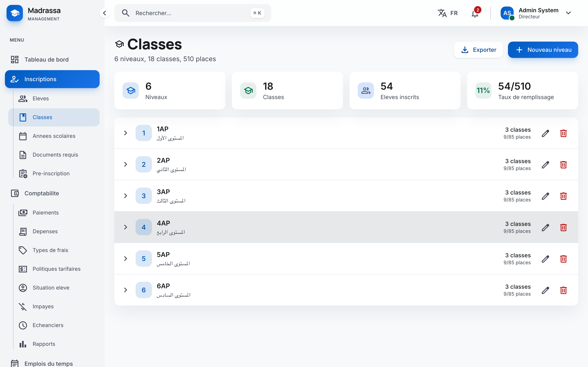Delete the 2AP level with trash icon
588x367 pixels.
coord(563,165)
